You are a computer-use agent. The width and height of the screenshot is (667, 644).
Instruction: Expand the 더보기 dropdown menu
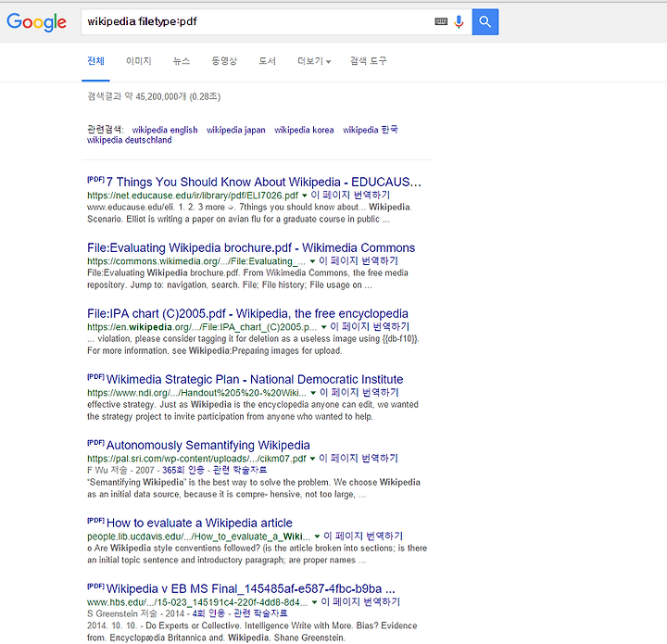pyautogui.click(x=314, y=61)
